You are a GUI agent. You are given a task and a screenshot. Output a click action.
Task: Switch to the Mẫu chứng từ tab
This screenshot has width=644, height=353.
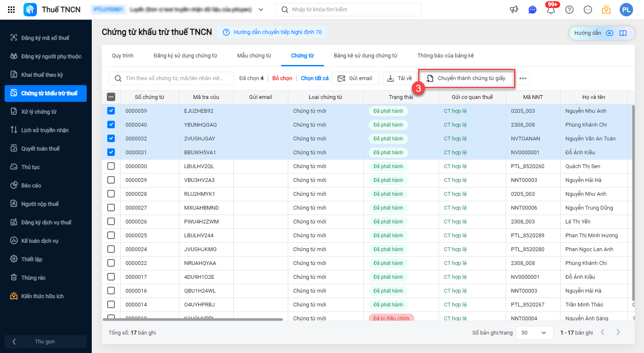click(x=254, y=56)
